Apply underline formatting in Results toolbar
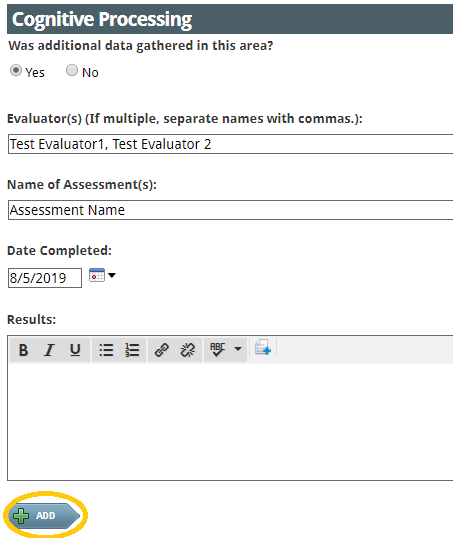Viewport: 453px width, 538px height. click(x=75, y=350)
